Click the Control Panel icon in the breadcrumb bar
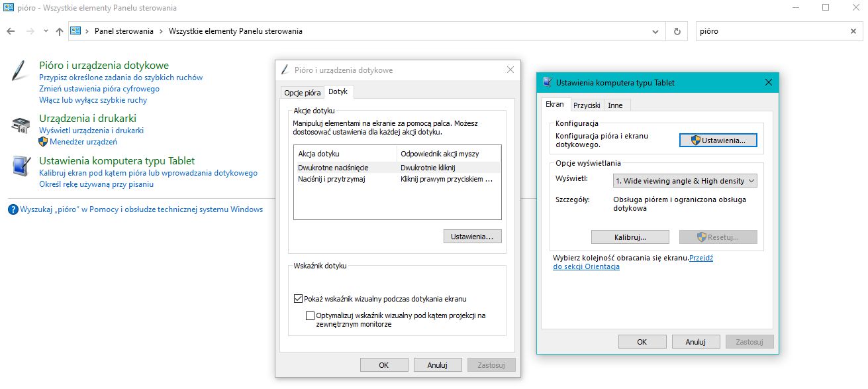 pos(75,30)
